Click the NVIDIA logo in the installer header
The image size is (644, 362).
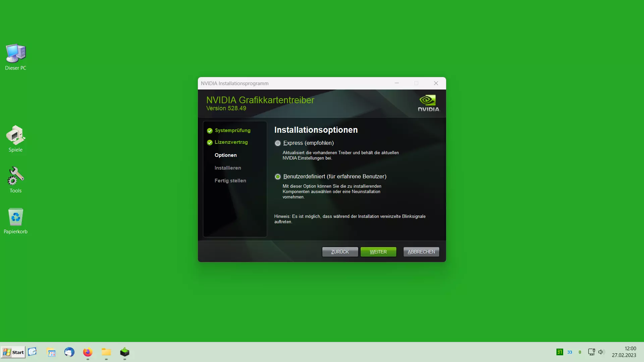click(428, 103)
